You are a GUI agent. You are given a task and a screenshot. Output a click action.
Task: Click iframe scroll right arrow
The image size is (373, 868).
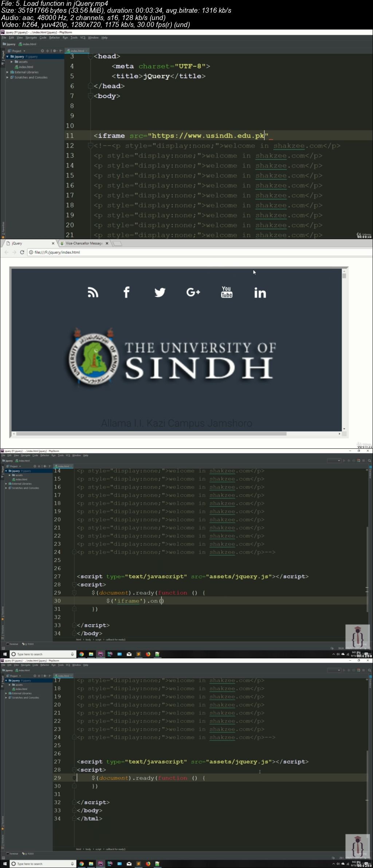click(339, 434)
